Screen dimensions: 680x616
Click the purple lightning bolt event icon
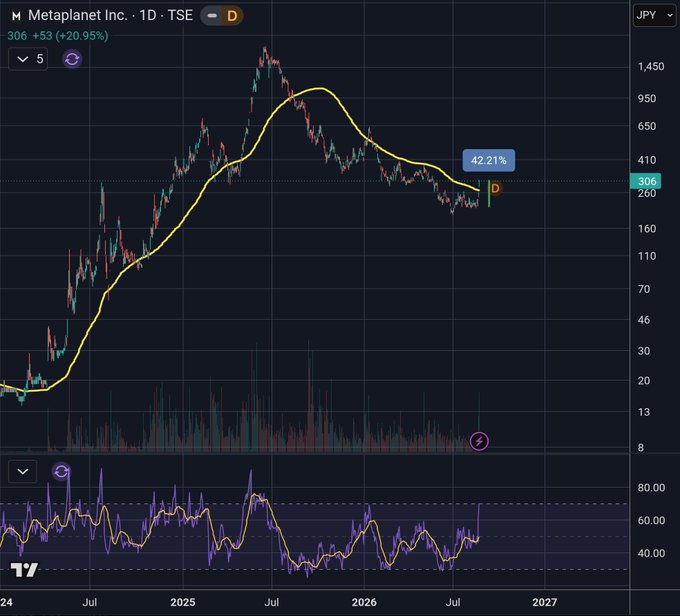[479, 442]
